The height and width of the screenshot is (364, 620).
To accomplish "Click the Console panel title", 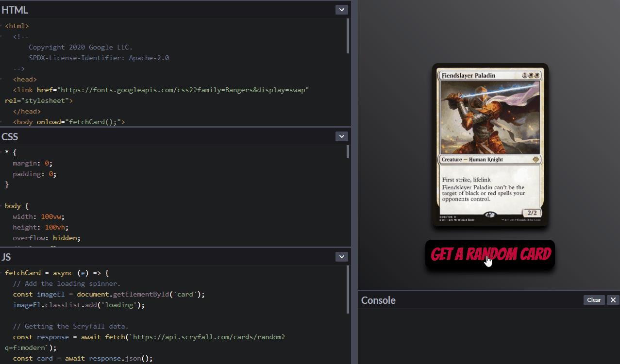I will 378,300.
